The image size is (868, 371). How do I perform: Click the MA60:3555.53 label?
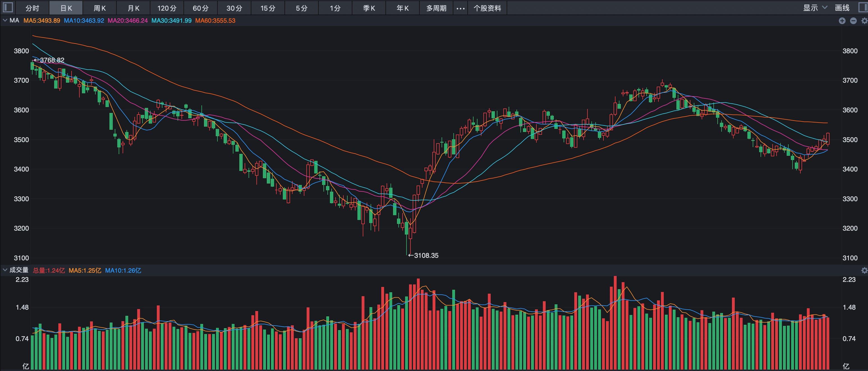click(215, 20)
